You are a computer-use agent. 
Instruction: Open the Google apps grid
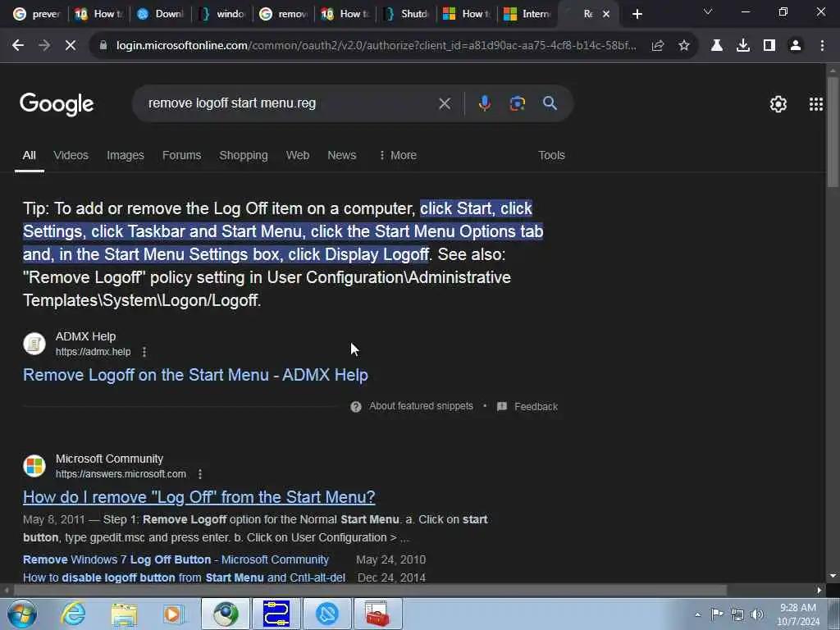[816, 104]
